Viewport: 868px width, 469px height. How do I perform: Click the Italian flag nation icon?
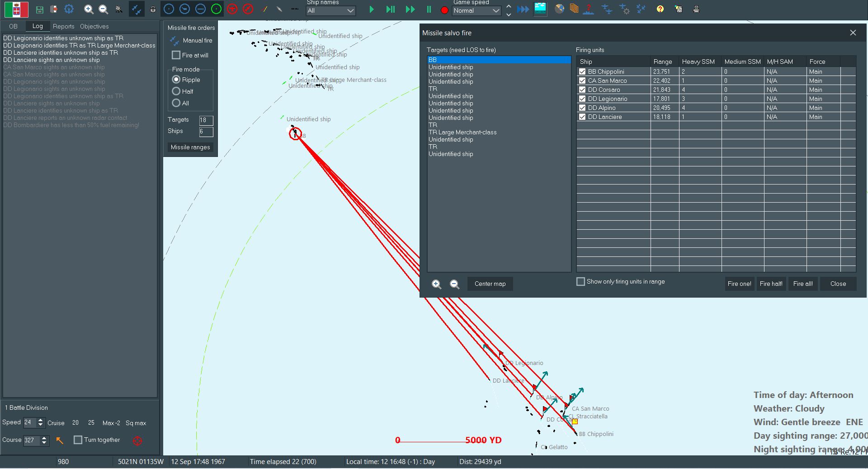[16, 9]
